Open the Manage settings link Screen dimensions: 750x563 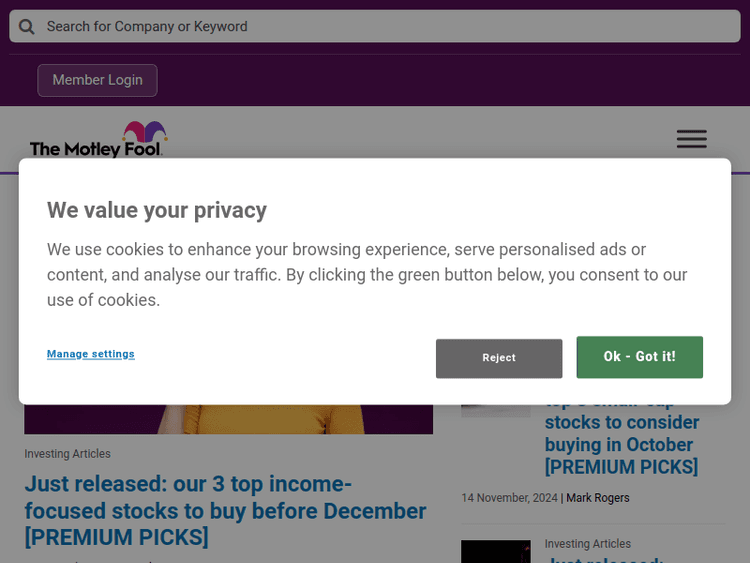[x=91, y=354]
